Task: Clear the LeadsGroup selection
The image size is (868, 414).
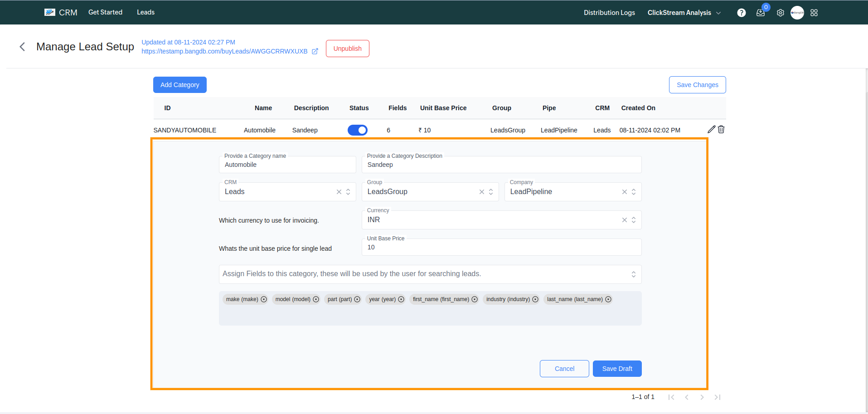Action: pyautogui.click(x=482, y=192)
